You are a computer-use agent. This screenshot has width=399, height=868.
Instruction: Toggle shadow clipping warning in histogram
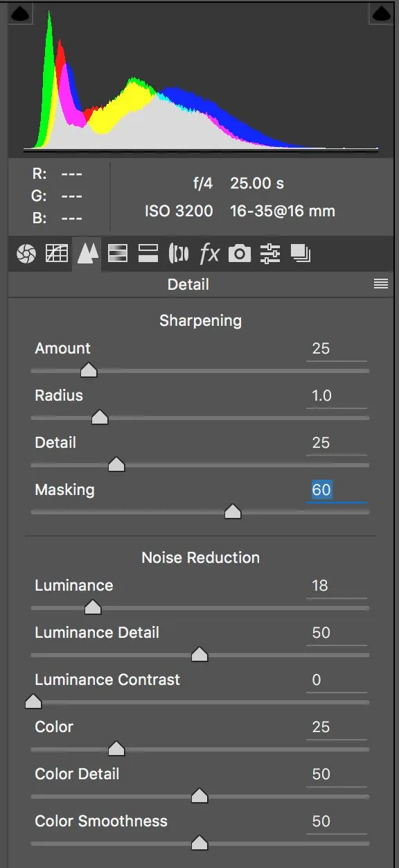click(x=21, y=13)
